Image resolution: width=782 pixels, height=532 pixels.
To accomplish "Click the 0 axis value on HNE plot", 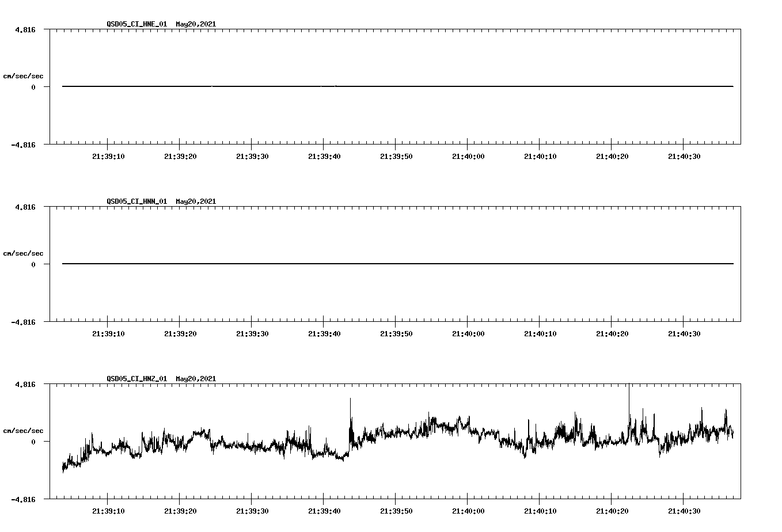I will click(x=33, y=87).
